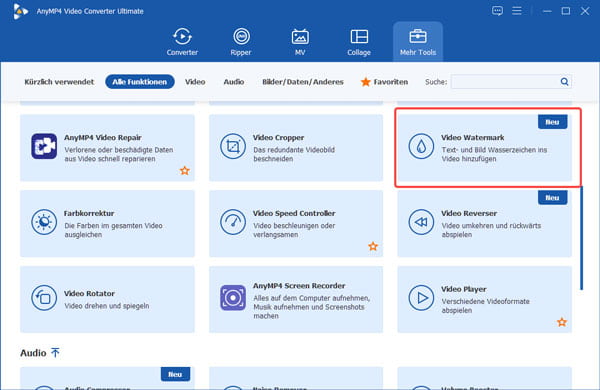Screen dimensions: 600x390
Task: Open the hamburger menu in title bar
Action: pos(517,11)
